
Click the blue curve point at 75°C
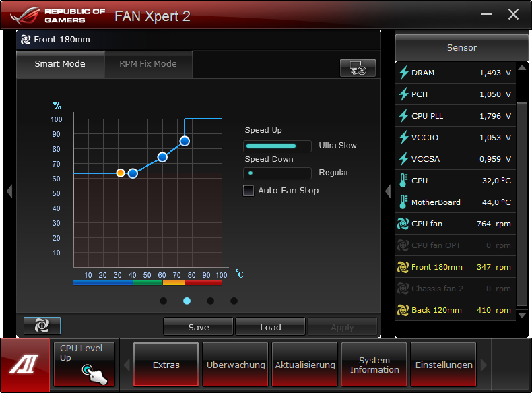click(185, 141)
